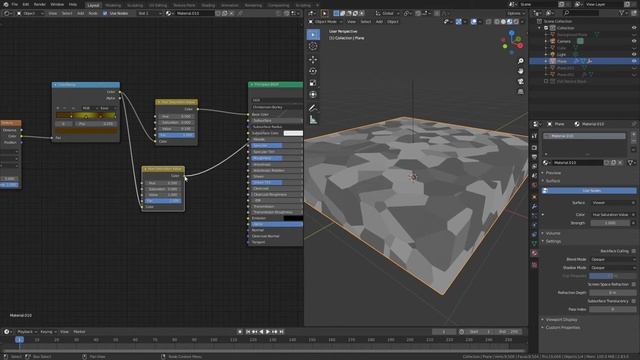The image size is (640, 360).
Task: Toggle the Use Nodes checkbox in node editor
Action: pos(105,13)
